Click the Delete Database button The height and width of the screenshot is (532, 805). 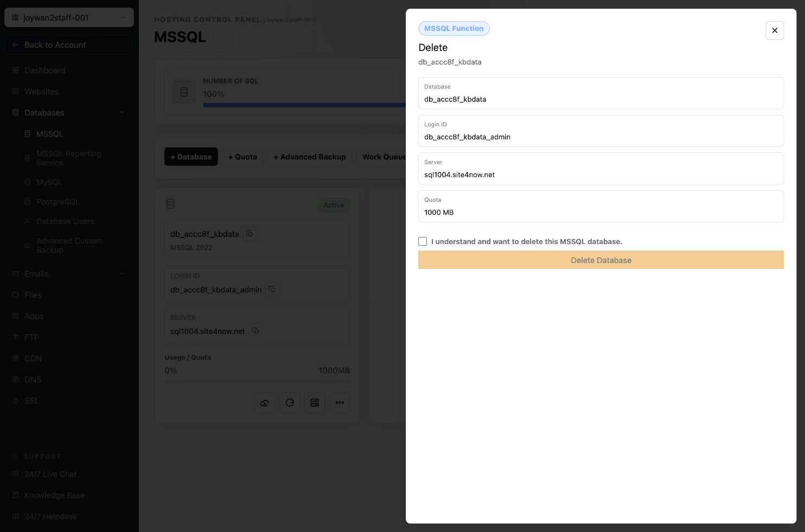click(601, 260)
